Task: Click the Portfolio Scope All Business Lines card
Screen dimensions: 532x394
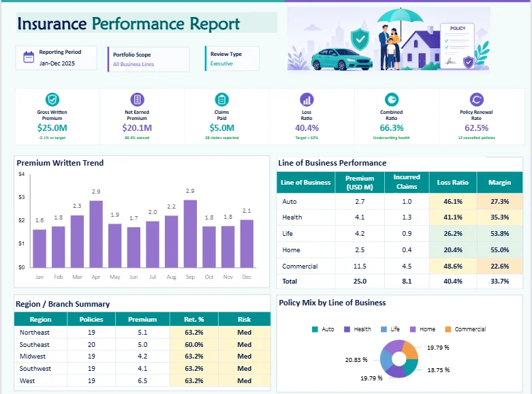Action: [148, 59]
